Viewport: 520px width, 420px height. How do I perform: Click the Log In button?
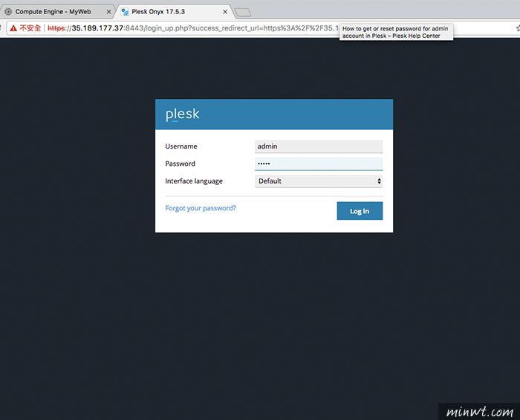pos(360,211)
